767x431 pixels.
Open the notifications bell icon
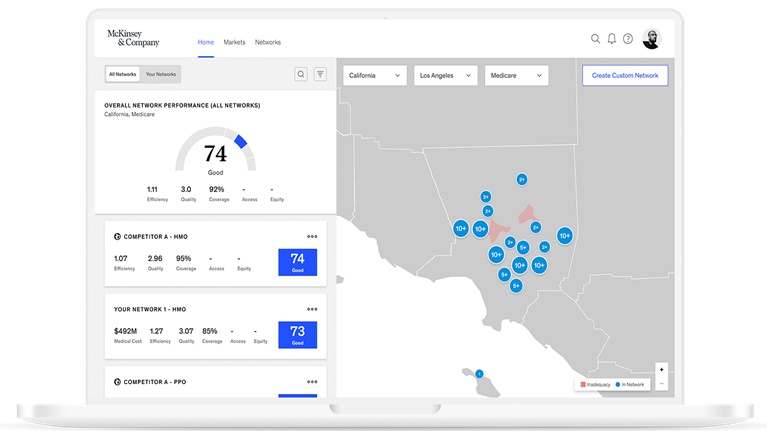click(612, 39)
